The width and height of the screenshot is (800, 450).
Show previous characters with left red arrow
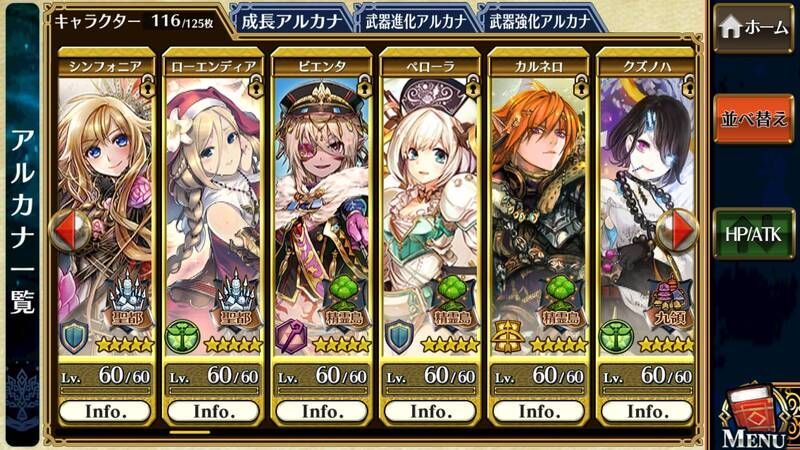pyautogui.click(x=70, y=230)
